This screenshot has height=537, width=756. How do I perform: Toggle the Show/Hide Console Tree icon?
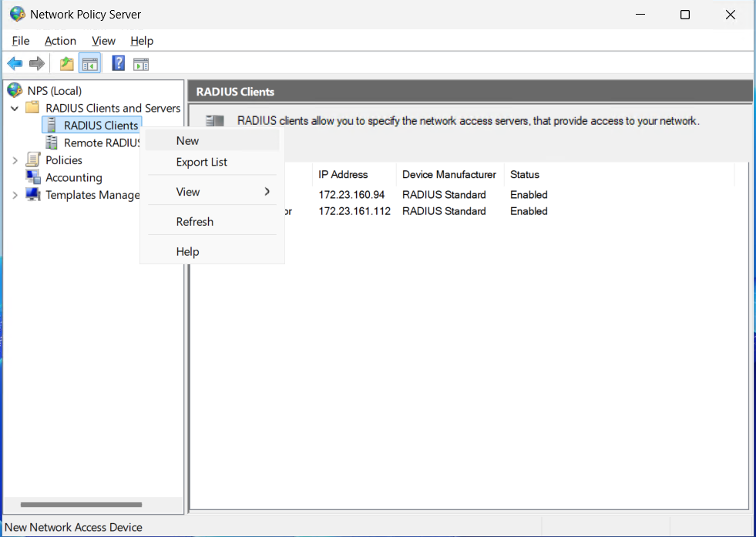coord(89,64)
